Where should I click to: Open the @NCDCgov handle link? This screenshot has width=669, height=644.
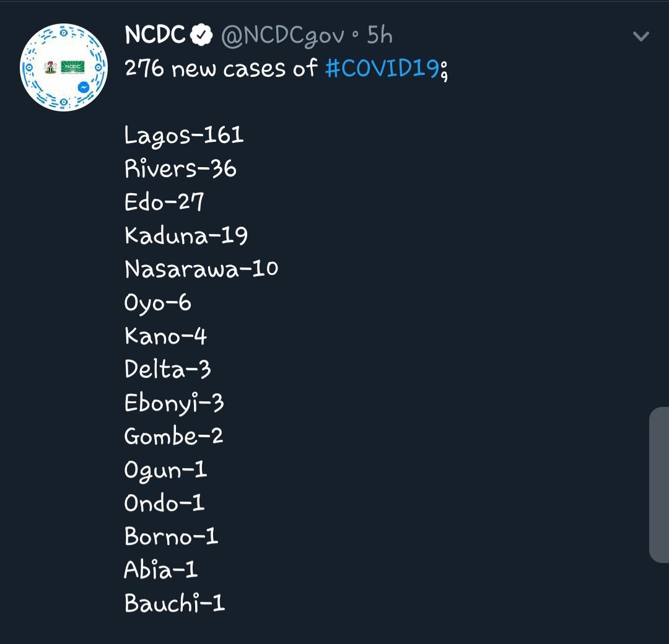tap(282, 36)
